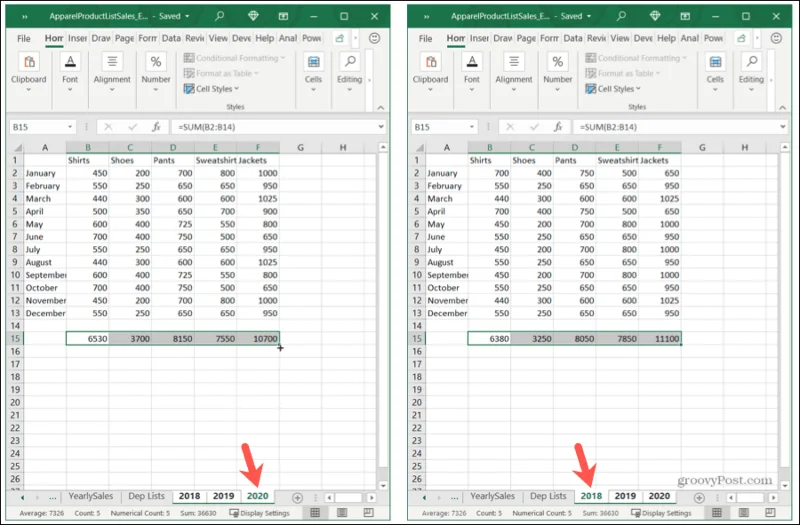Screen dimensions: 800x525
Task: Select all cells corner in left window
Action: coord(17,147)
